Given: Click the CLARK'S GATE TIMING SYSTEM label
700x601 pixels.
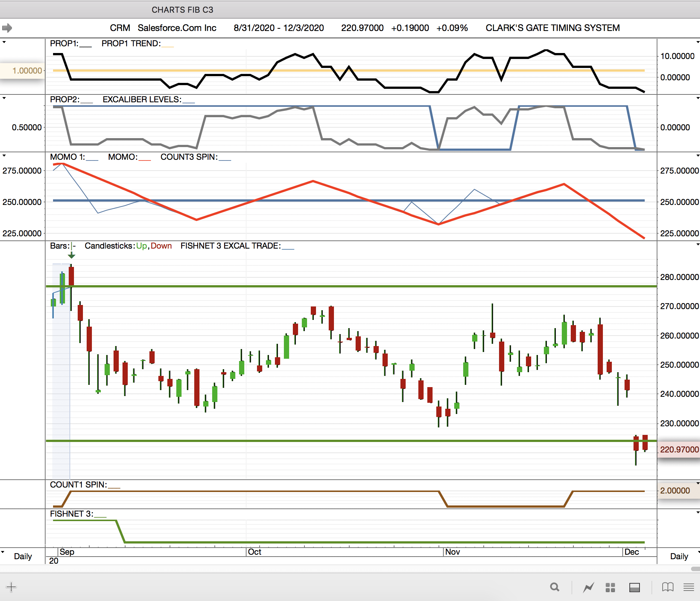Looking at the screenshot, I should [552, 28].
